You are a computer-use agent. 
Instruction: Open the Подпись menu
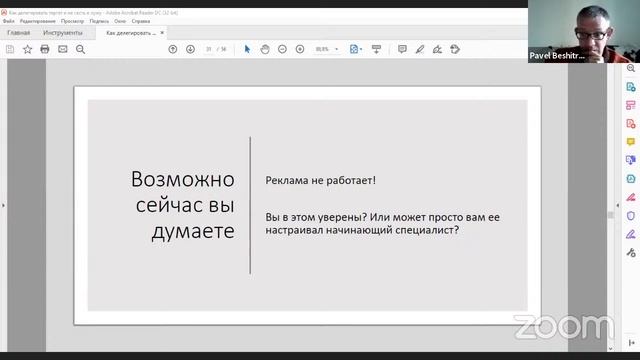pyautogui.click(x=99, y=21)
